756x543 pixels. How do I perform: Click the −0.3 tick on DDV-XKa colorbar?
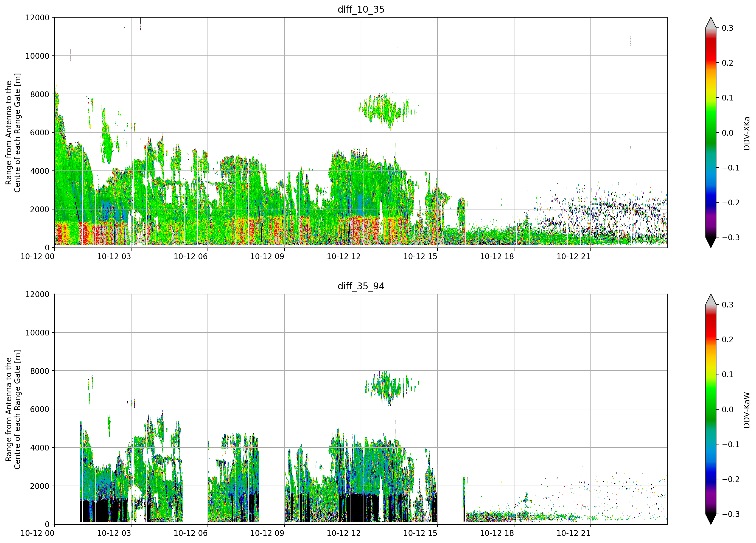(x=731, y=237)
